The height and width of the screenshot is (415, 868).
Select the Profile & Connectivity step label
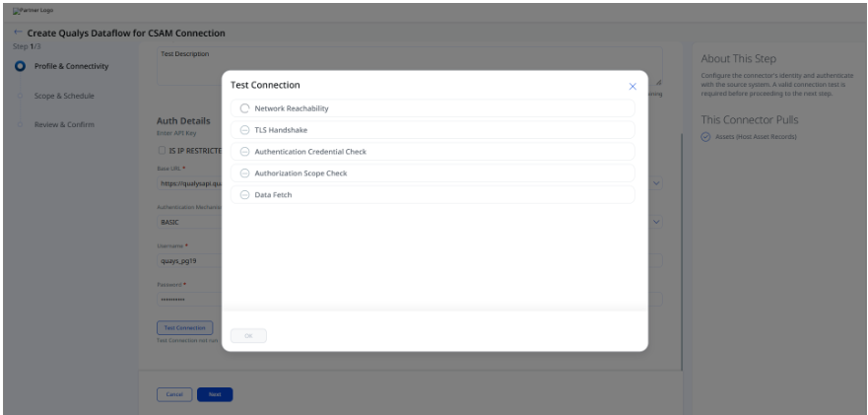[x=71, y=66]
